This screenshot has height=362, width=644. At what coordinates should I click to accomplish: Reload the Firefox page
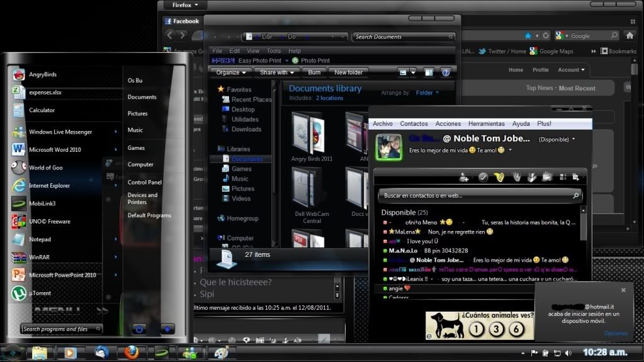(545, 36)
